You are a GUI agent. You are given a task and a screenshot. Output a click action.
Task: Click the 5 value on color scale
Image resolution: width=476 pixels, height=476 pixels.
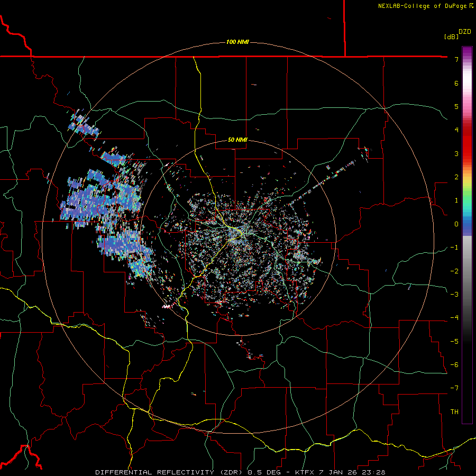(x=456, y=106)
